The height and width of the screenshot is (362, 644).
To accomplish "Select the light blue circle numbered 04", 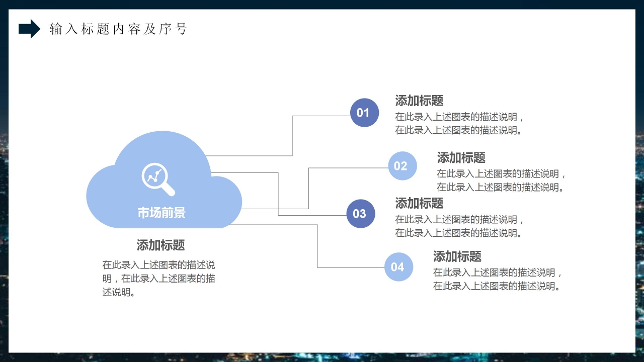I will coord(398,267).
